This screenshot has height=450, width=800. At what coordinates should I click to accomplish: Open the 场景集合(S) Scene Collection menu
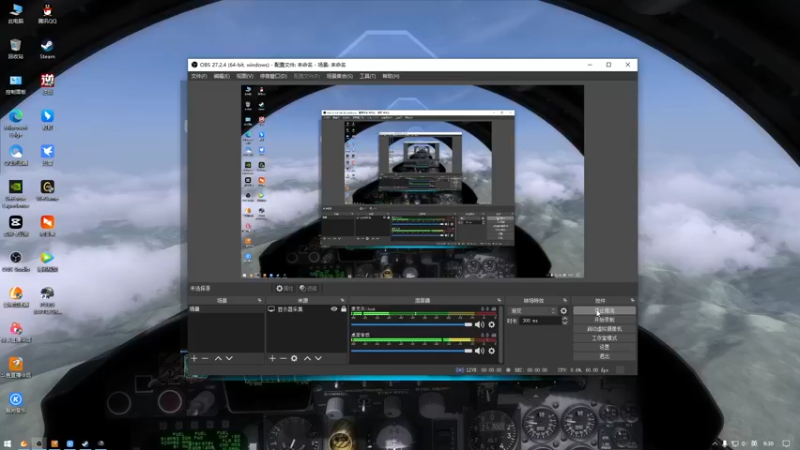pyautogui.click(x=340, y=76)
